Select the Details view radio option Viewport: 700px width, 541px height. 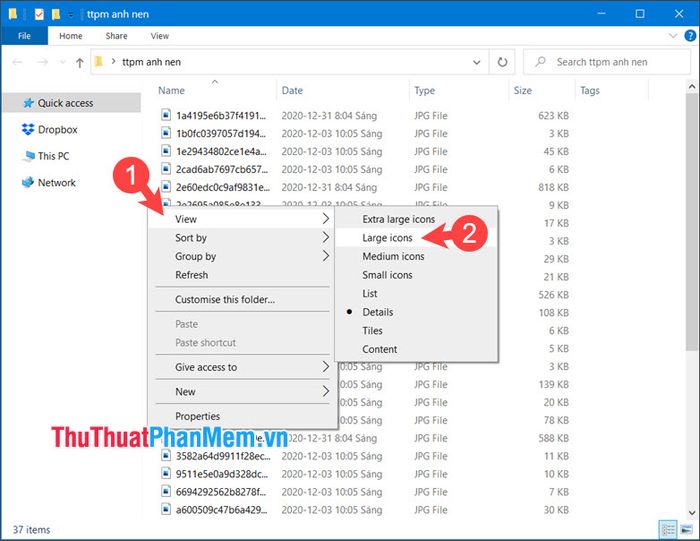(378, 312)
